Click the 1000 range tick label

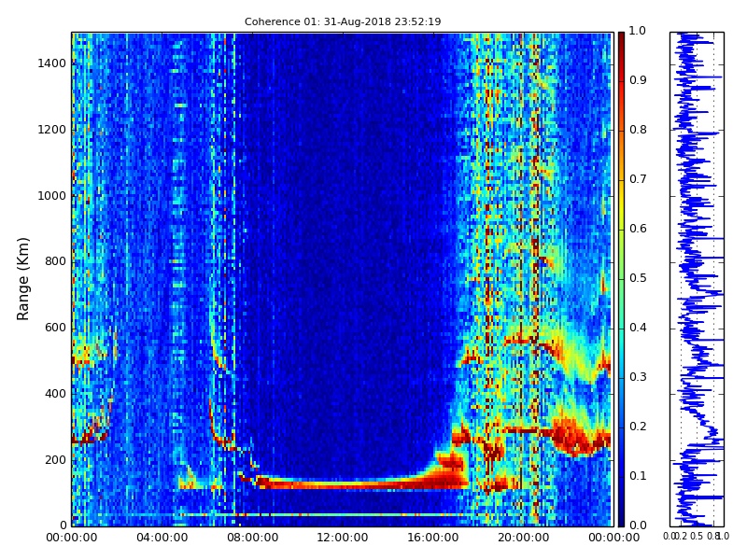pos(52,196)
